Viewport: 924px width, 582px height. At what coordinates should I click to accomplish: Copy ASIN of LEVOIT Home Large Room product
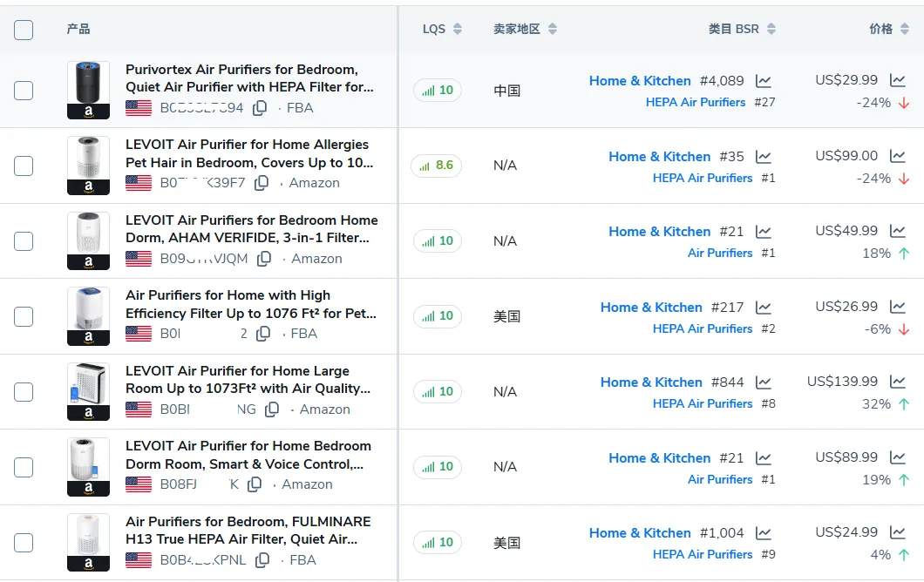(272, 409)
